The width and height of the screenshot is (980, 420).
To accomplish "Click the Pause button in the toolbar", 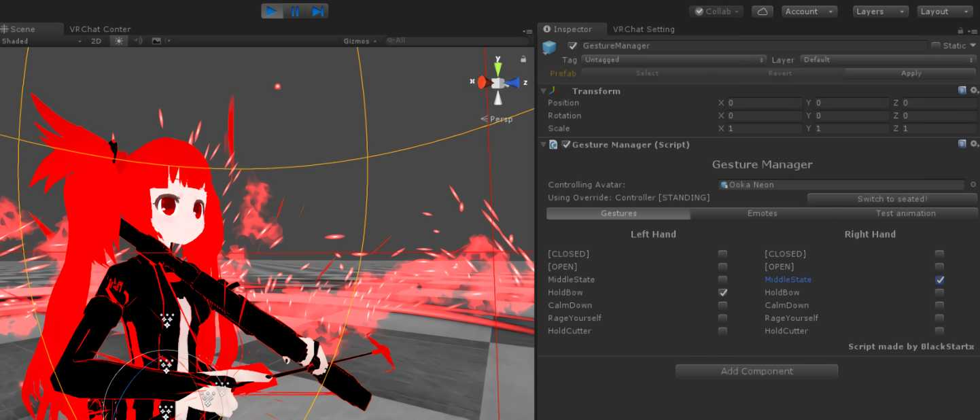I will pos(296,10).
